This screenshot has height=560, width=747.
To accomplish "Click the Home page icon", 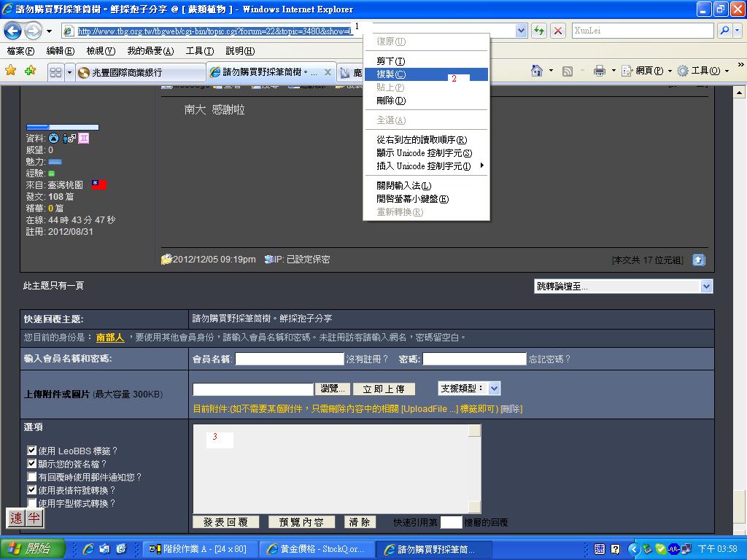I will tap(537, 71).
